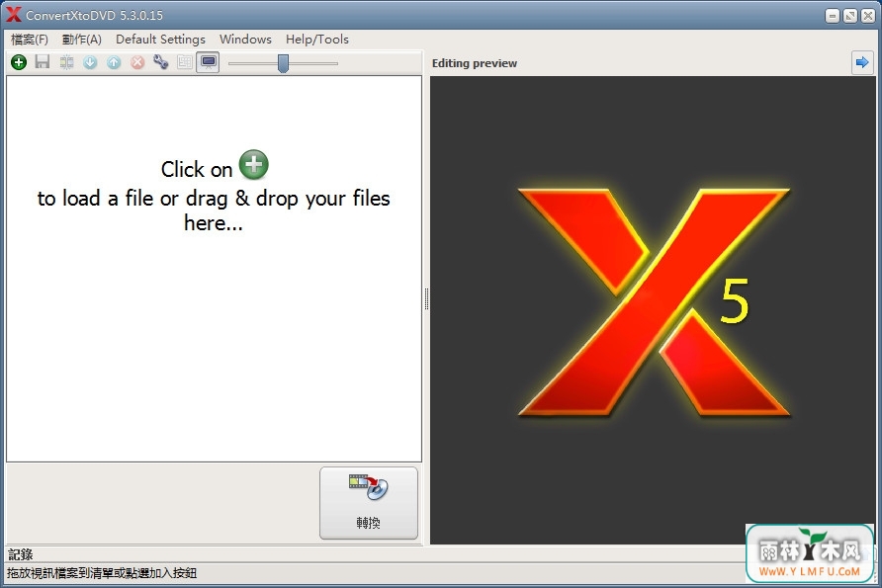The height and width of the screenshot is (588, 882).
Task: Click the Save project floppy disk icon
Action: click(x=43, y=62)
